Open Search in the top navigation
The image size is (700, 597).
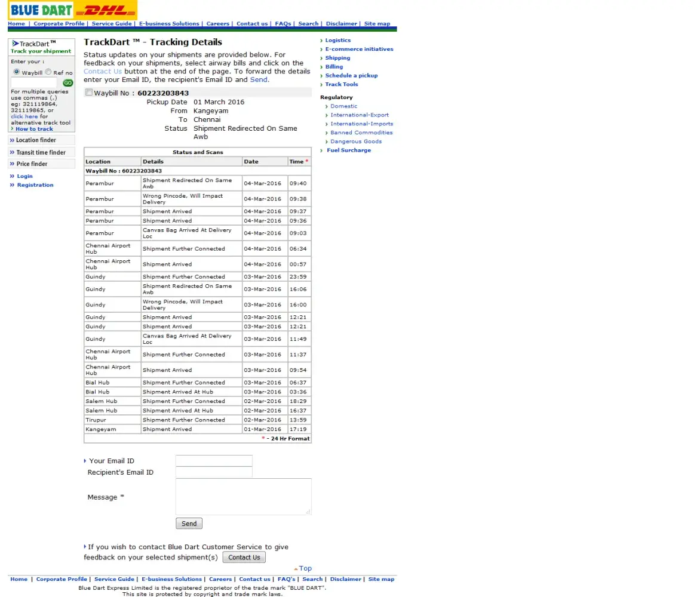308,24
